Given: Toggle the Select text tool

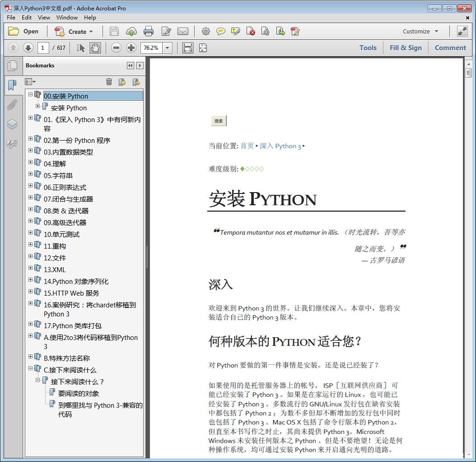Looking at the screenshot, I should pyautogui.click(x=80, y=47).
